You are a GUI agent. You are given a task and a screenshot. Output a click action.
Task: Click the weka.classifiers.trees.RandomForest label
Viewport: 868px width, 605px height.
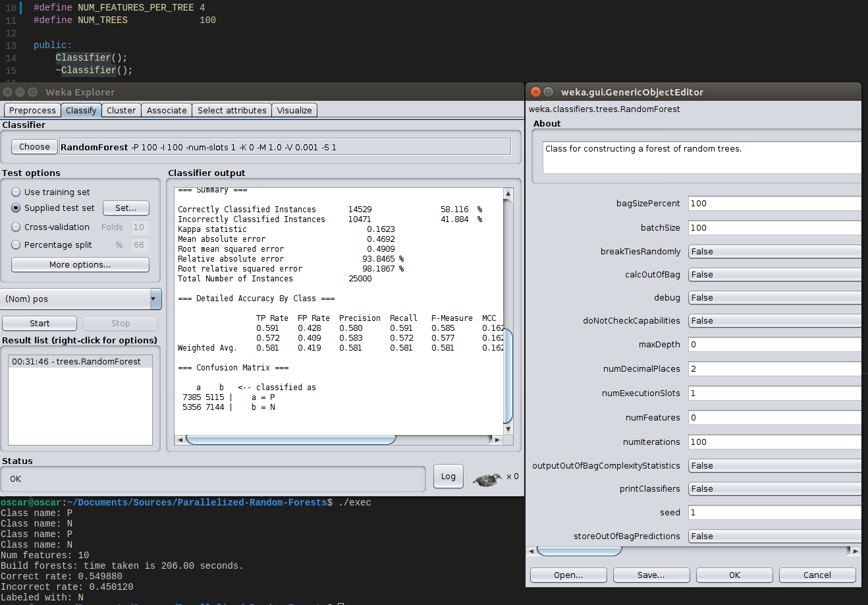[604, 109]
